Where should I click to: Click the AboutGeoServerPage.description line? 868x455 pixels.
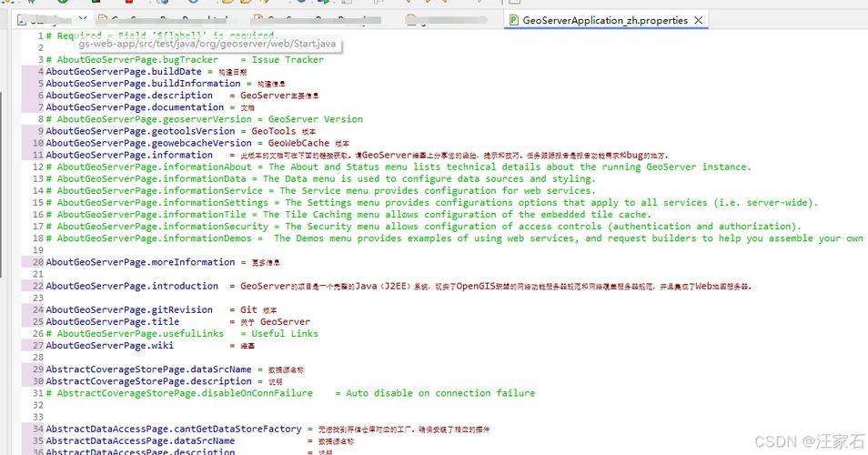(182, 96)
